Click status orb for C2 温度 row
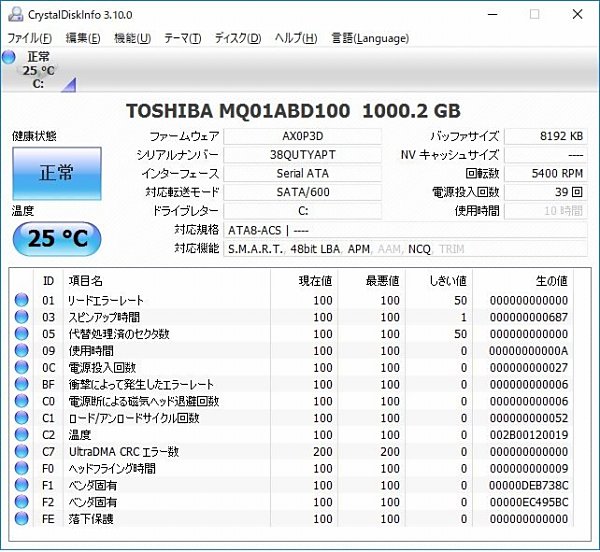 22,435
